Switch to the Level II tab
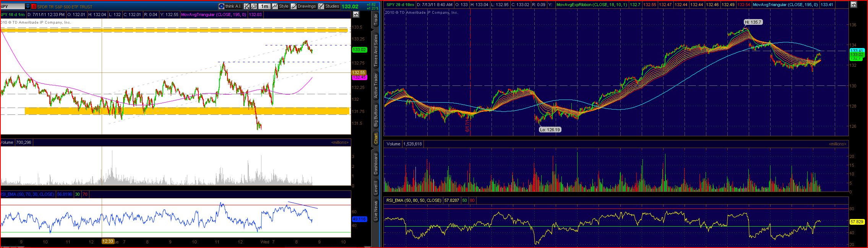The image size is (868, 248). click(x=376, y=188)
